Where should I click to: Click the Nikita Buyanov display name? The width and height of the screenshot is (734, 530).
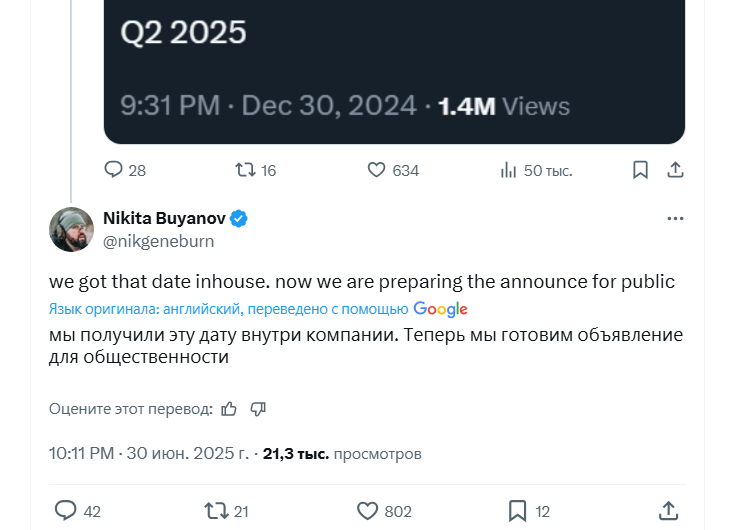point(164,218)
